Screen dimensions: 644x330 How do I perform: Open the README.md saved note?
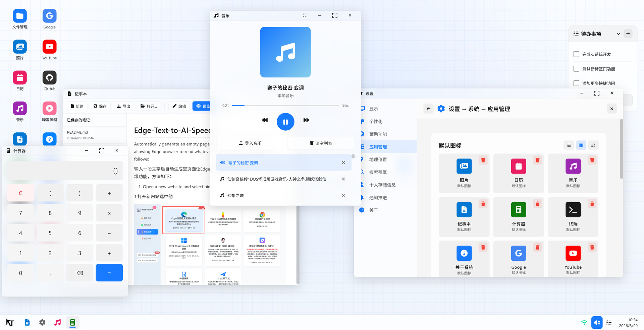click(95, 135)
